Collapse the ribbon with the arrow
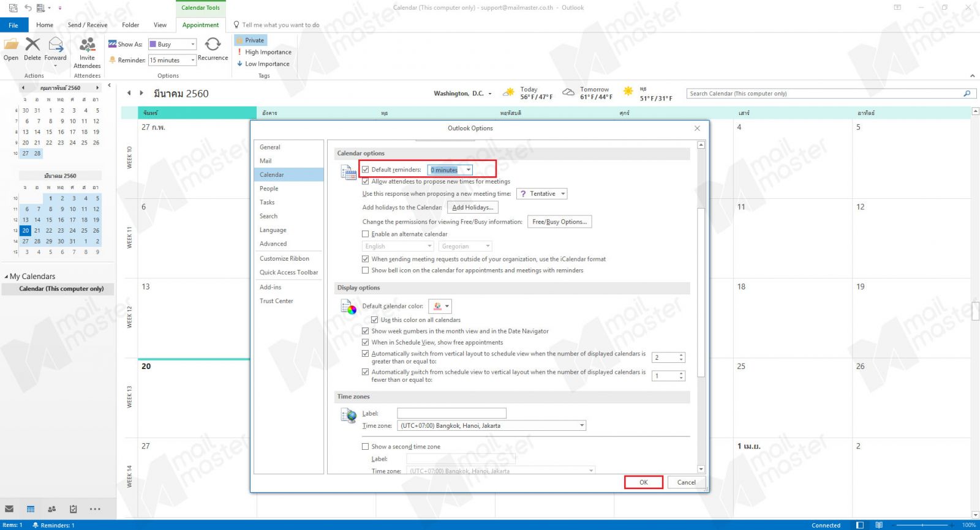The height and width of the screenshot is (530, 980). tap(972, 76)
